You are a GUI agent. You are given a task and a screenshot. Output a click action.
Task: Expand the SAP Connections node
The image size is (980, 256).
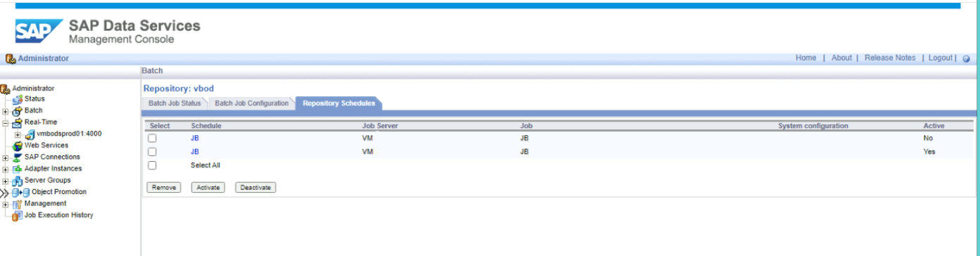pyautogui.click(x=6, y=158)
